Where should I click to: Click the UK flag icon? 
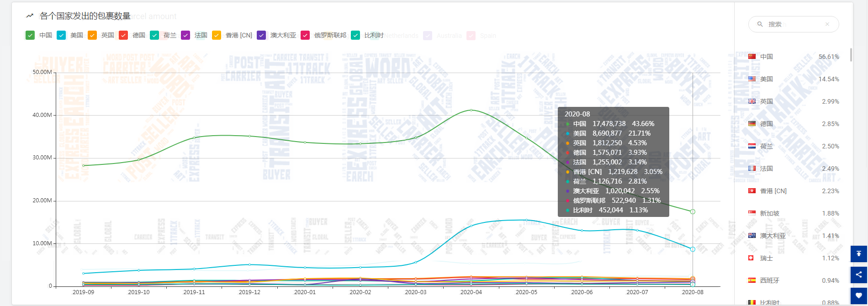click(752, 101)
